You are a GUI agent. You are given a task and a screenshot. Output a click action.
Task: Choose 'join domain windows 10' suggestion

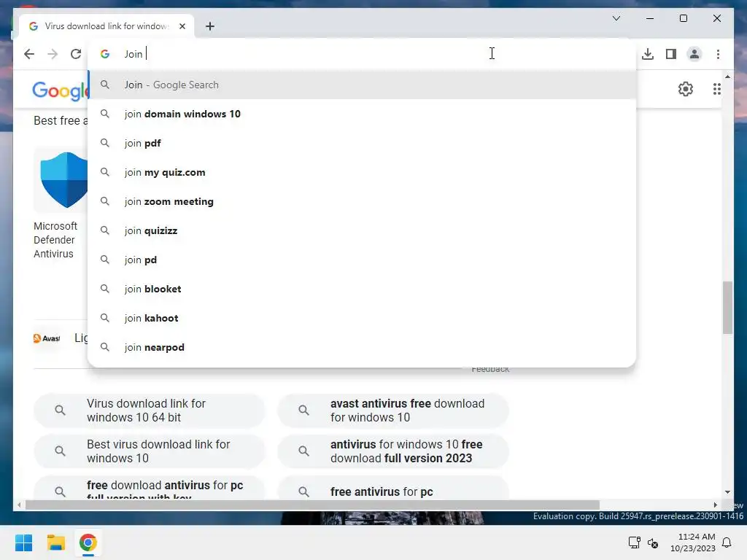(362, 114)
